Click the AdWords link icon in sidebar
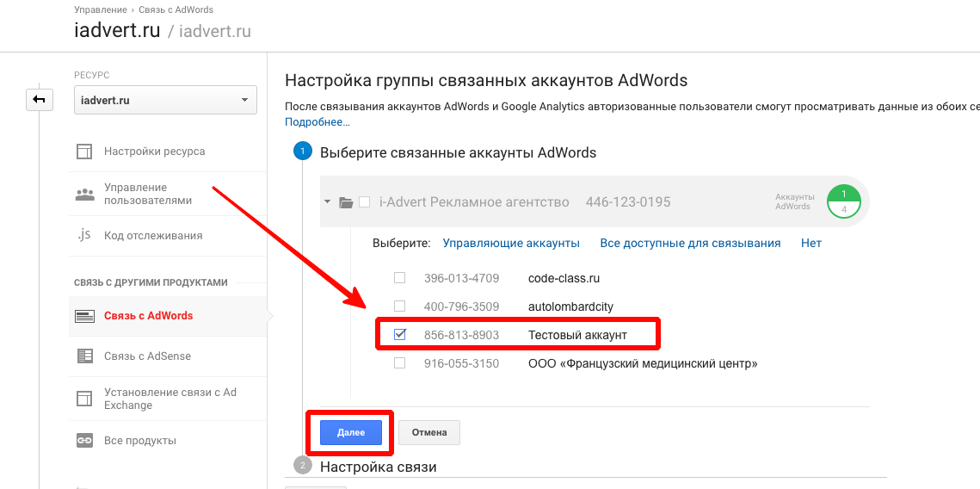This screenshot has height=489, width=980. [83, 316]
